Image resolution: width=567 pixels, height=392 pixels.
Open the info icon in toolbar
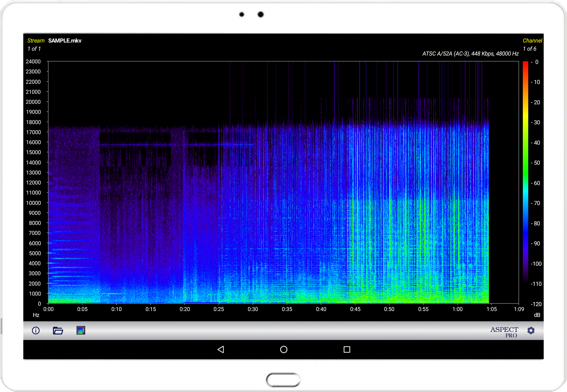36,331
